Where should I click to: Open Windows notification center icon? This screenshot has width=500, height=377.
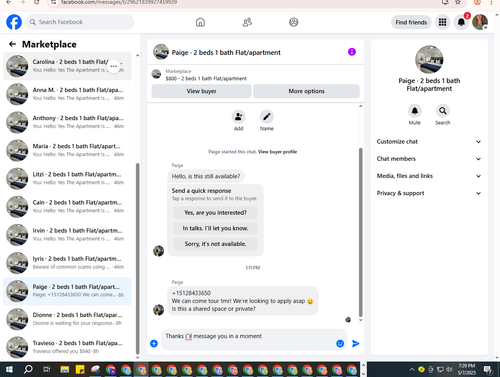click(x=488, y=369)
